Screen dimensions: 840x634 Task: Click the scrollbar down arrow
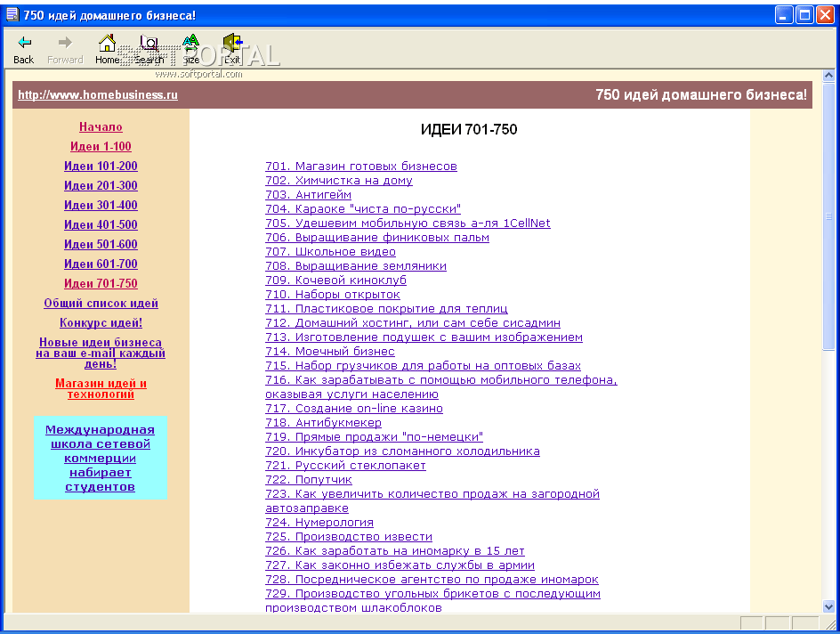click(x=828, y=606)
